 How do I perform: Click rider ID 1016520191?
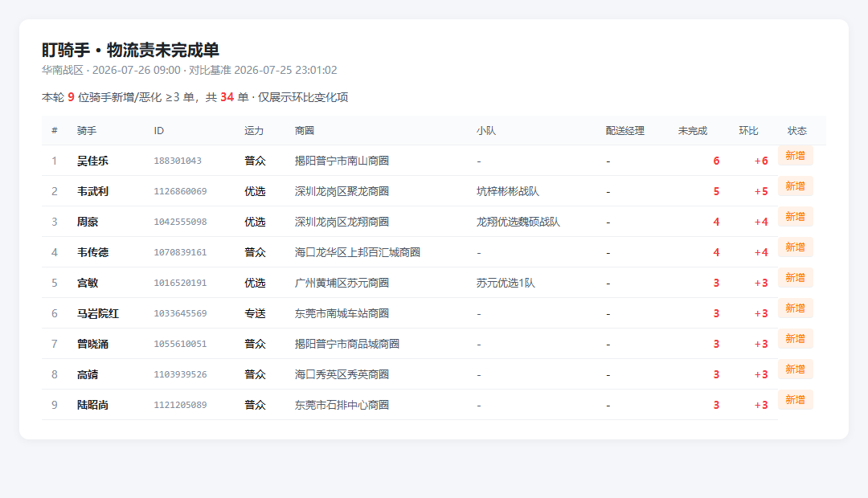click(181, 283)
